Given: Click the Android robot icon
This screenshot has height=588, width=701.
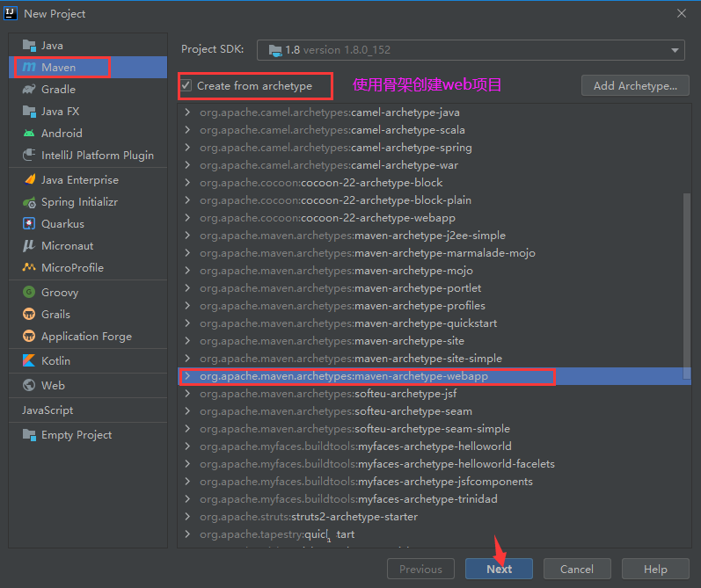Looking at the screenshot, I should pos(29,133).
